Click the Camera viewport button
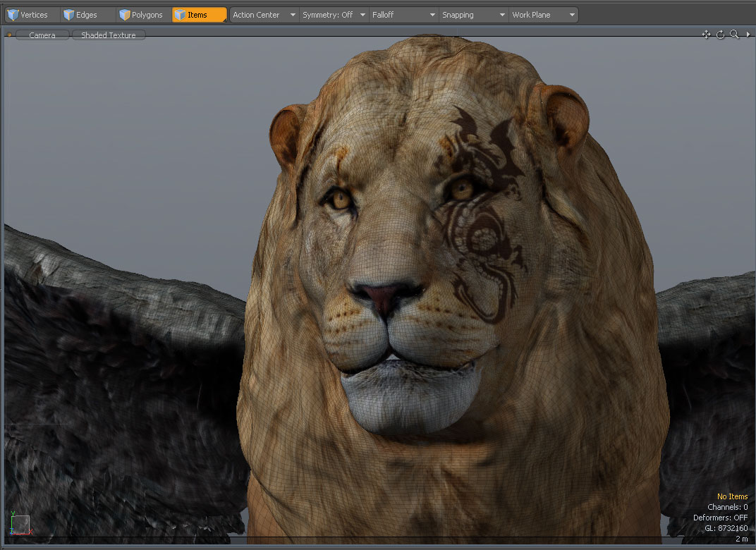The height and width of the screenshot is (550, 756). tap(42, 34)
